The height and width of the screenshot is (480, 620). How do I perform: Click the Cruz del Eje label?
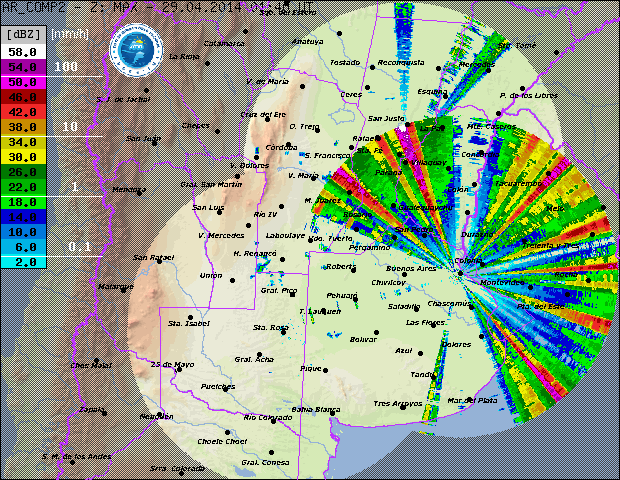click(263, 114)
